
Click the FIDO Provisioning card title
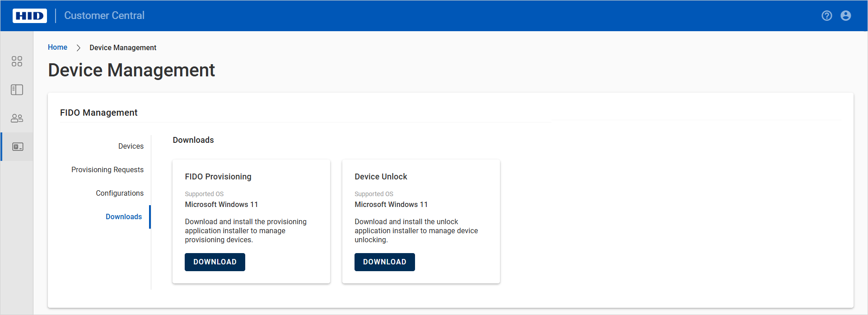[218, 177]
